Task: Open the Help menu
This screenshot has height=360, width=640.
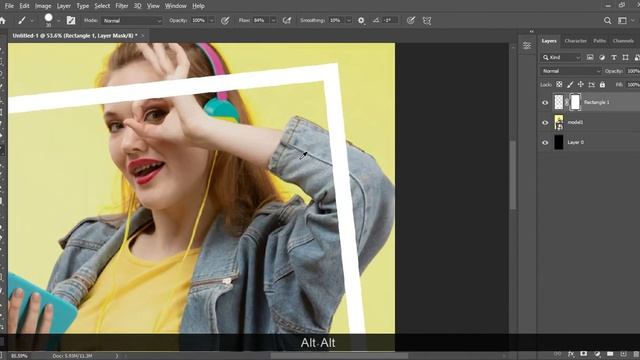Action: [198, 6]
